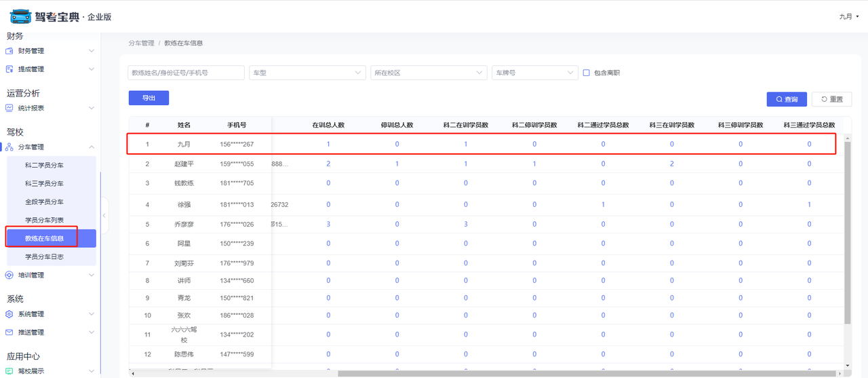Open 学员分车日志 submenu item
This screenshot has height=378, width=868.
click(x=51, y=257)
